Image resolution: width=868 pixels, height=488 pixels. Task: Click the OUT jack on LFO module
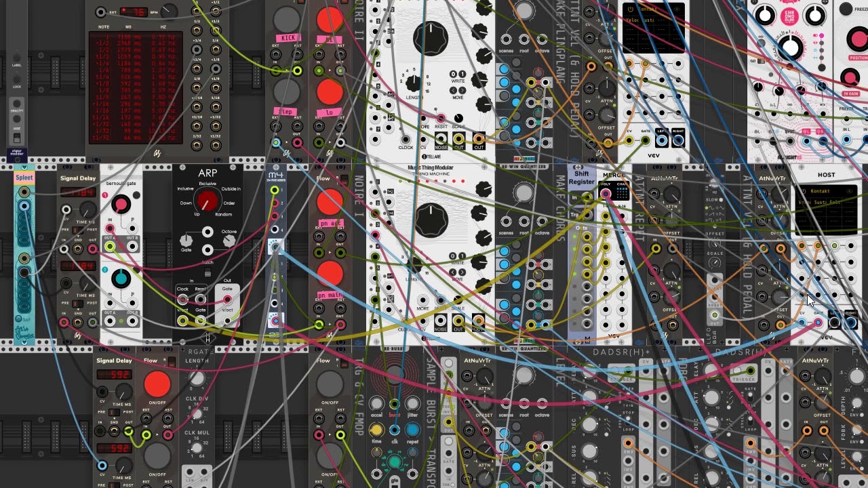click(x=714, y=315)
